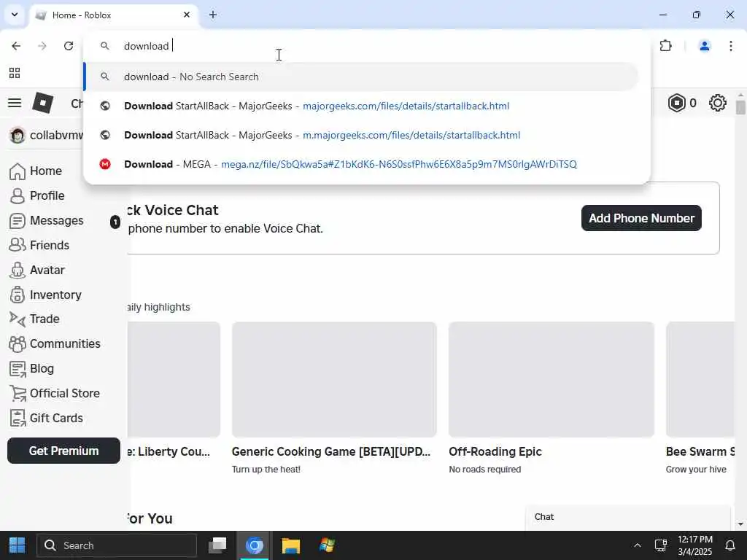747x560 pixels.
Task: Open the Generic Cooking Game thumbnail
Action: (x=334, y=379)
